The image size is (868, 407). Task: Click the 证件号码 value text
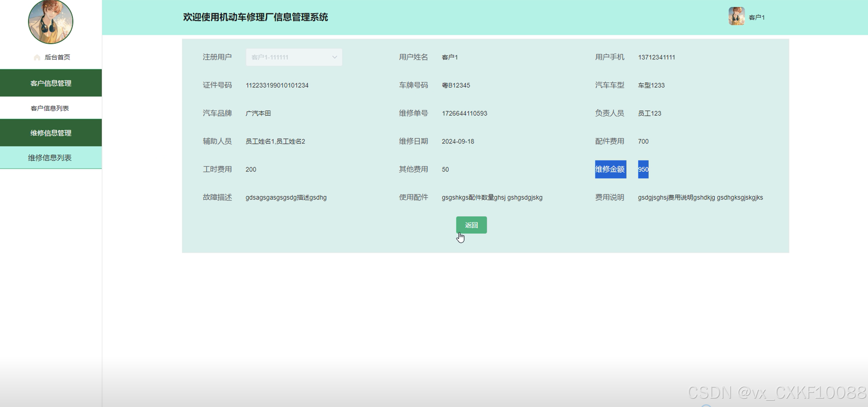[277, 85]
